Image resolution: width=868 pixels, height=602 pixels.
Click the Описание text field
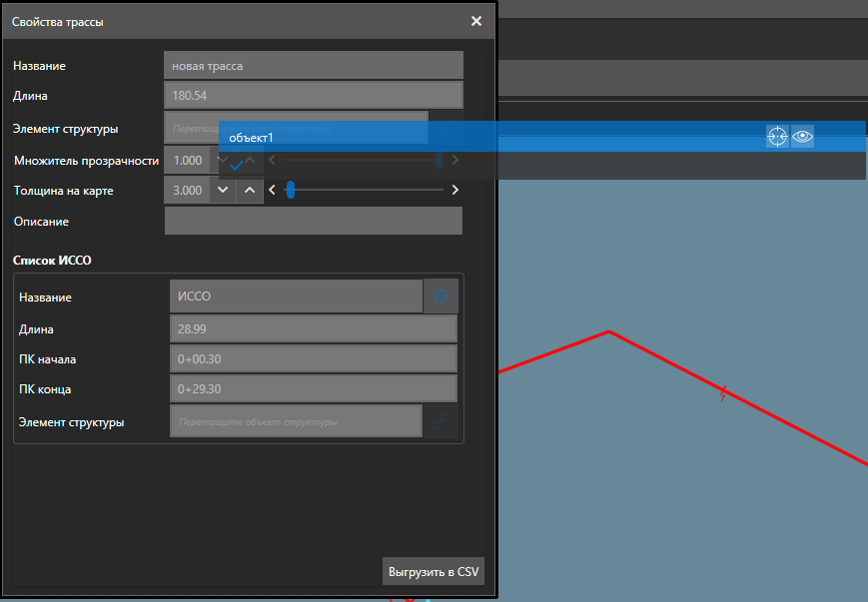point(313,221)
